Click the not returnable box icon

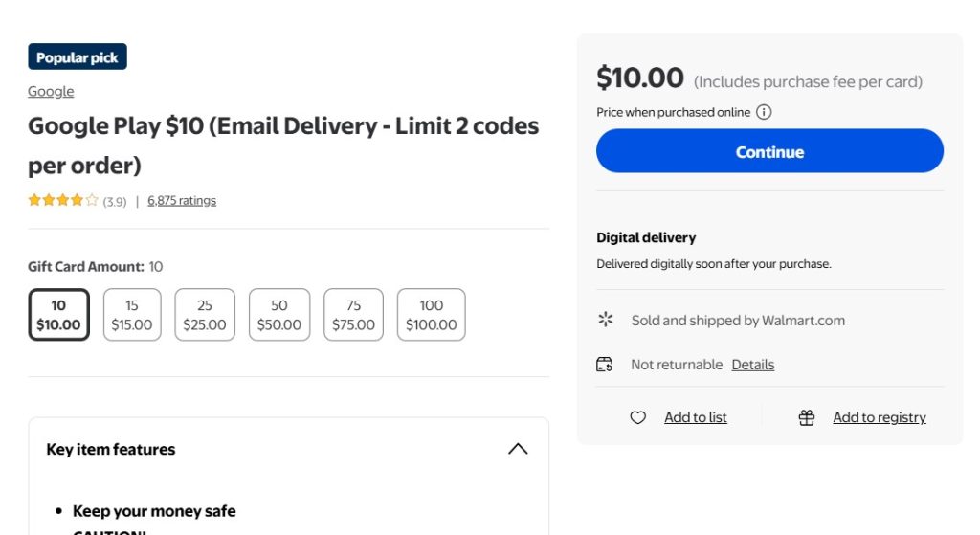point(604,364)
